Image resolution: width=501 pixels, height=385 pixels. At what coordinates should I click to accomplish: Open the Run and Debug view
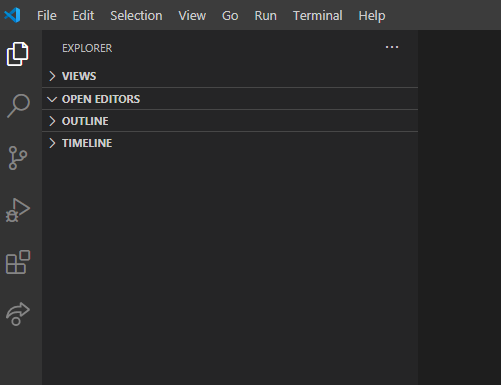click(x=18, y=210)
